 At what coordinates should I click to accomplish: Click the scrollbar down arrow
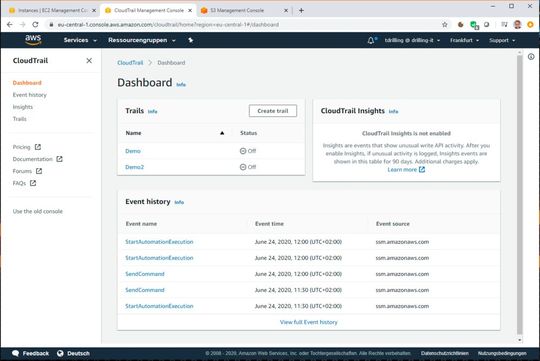pyautogui.click(x=520, y=340)
